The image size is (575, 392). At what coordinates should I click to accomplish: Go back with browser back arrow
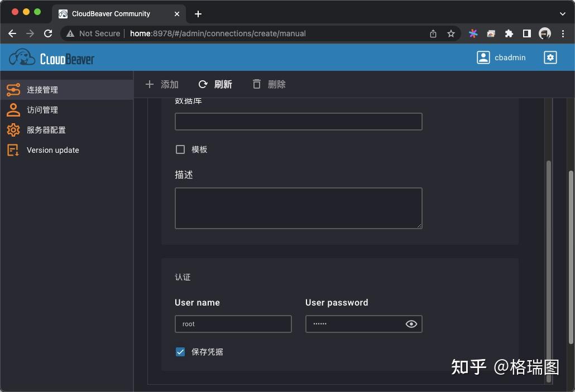[12, 33]
